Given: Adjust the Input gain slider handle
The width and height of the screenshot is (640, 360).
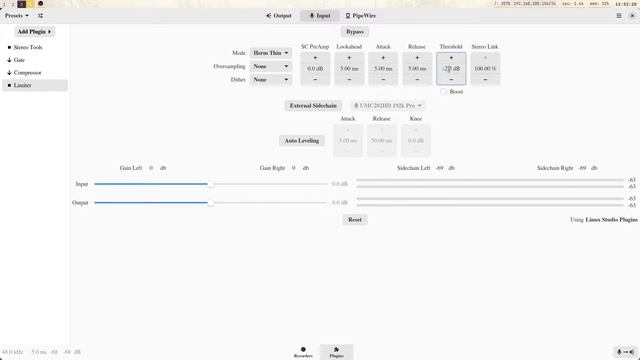Looking at the screenshot, I should pyautogui.click(x=211, y=184).
